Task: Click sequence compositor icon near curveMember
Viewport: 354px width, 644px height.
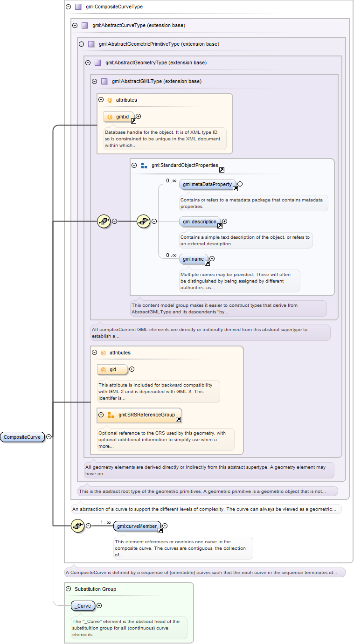Action: click(77, 526)
